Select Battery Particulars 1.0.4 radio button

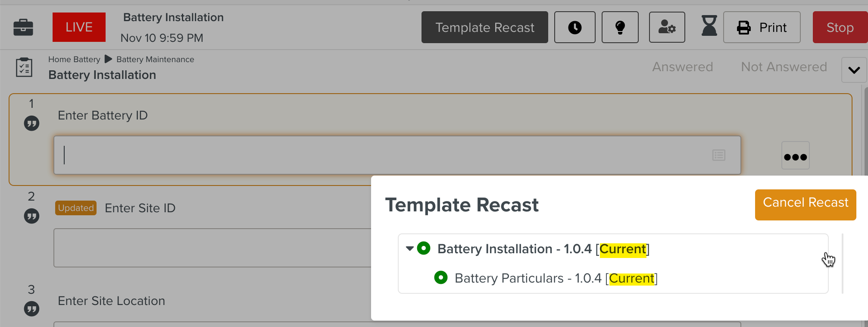[440, 277]
